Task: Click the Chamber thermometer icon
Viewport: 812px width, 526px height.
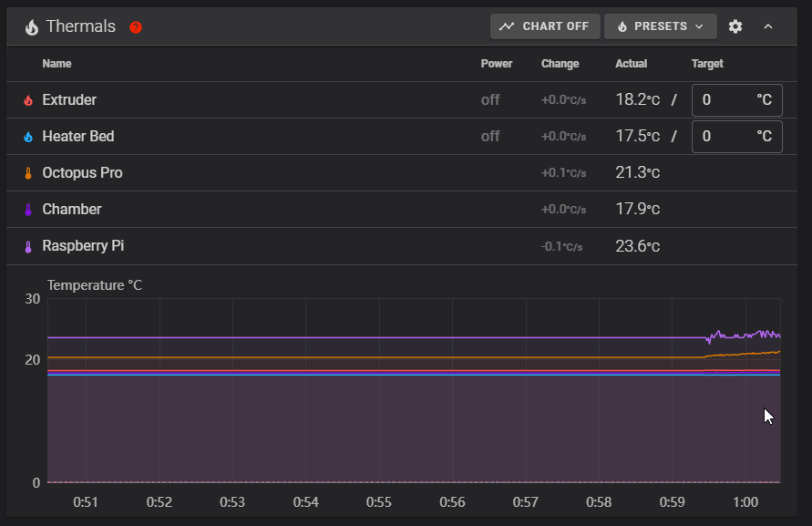Action: [x=28, y=210]
